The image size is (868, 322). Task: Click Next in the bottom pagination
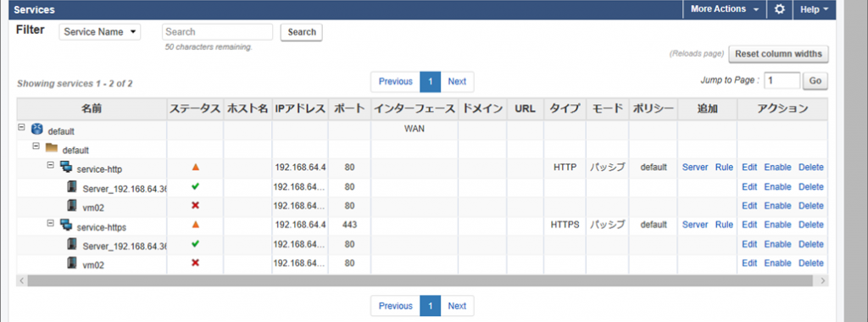point(457,306)
